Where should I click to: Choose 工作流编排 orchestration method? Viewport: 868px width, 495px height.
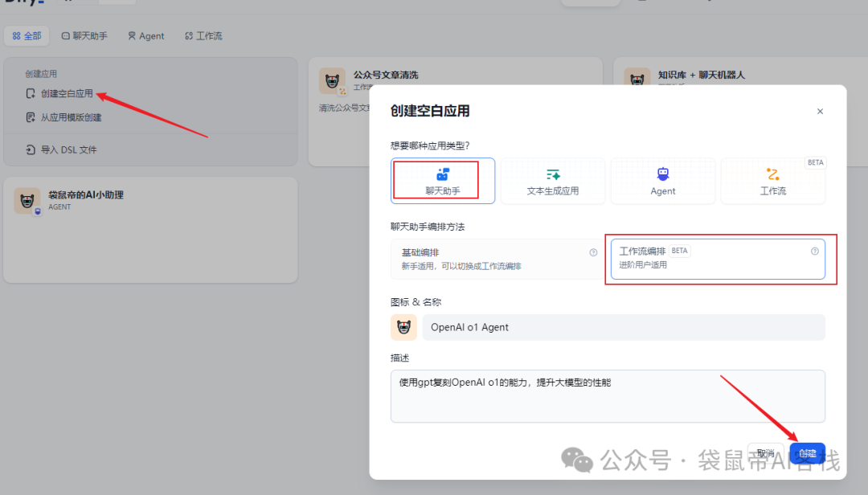(718, 259)
